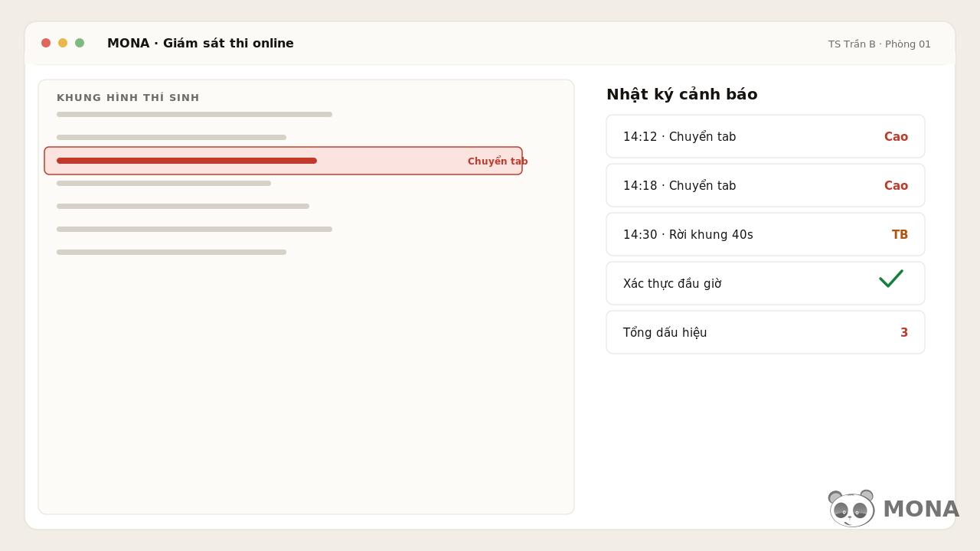This screenshot has width=980, height=551.
Task: Click the green window dot
Action: click(80, 43)
